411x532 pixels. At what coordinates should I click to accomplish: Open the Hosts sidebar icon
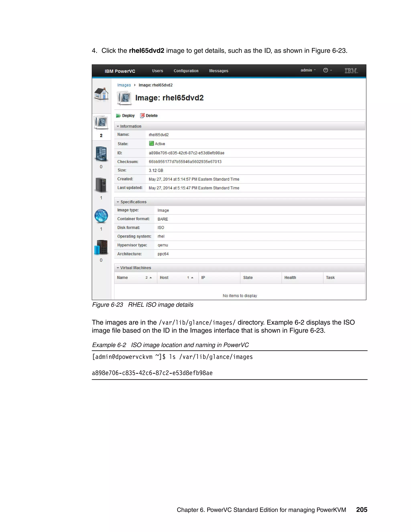pos(101,185)
